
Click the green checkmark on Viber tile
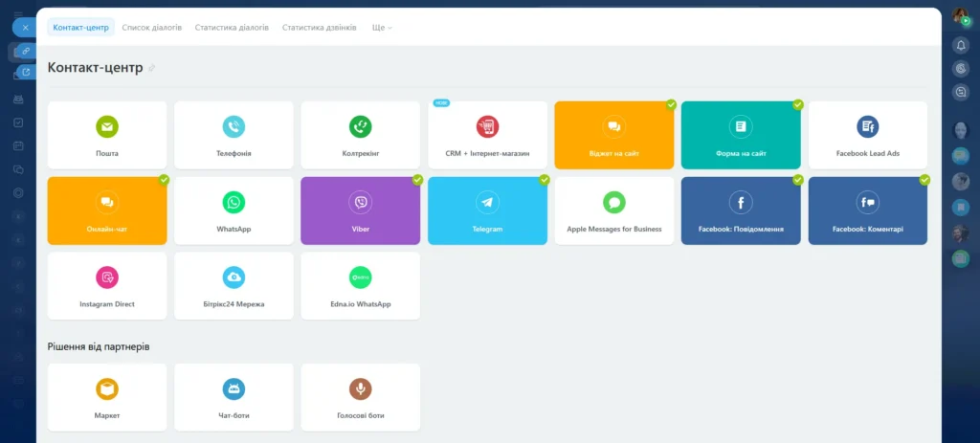(x=417, y=180)
